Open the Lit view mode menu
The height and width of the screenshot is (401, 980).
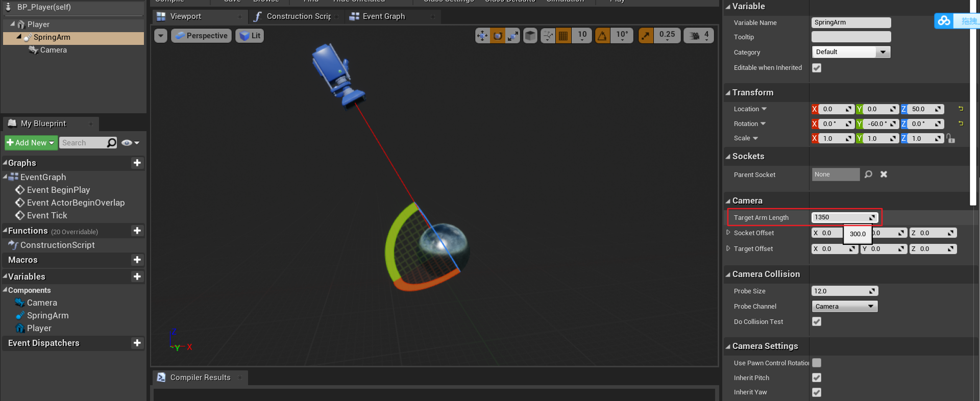coord(250,36)
